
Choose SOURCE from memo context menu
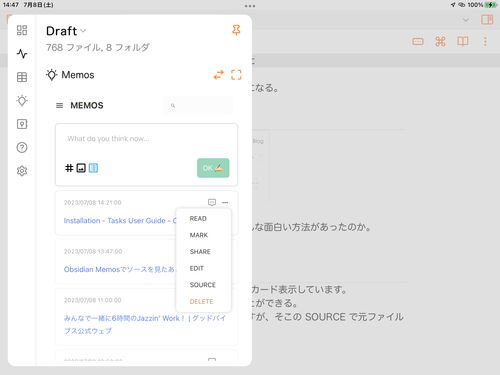click(x=203, y=285)
